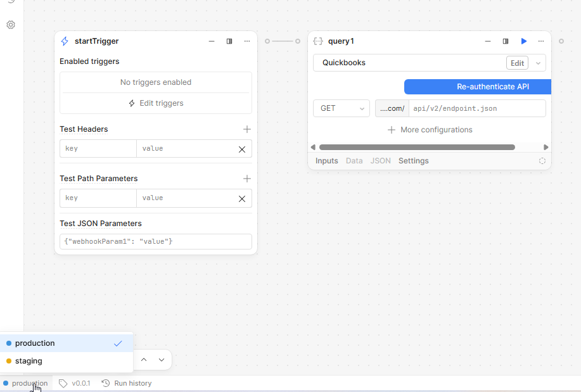Viewport: 581px width, 392px height.
Task: Click Edit triggers in startTrigger
Action: click(x=156, y=103)
